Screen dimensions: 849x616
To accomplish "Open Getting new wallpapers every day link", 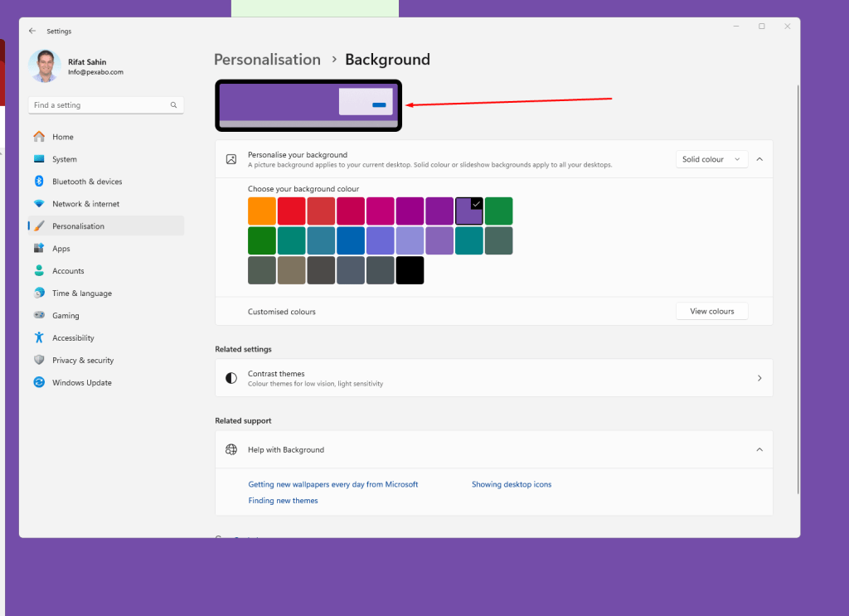I will (x=333, y=484).
